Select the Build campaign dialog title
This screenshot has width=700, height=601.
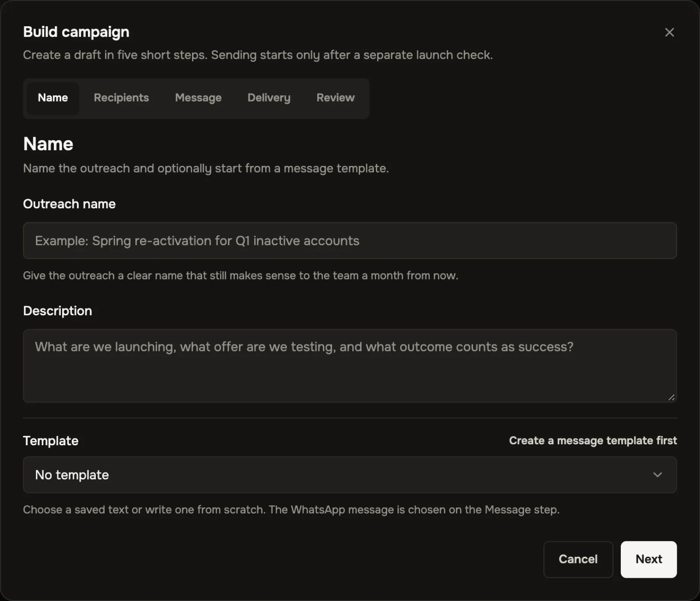coord(76,32)
